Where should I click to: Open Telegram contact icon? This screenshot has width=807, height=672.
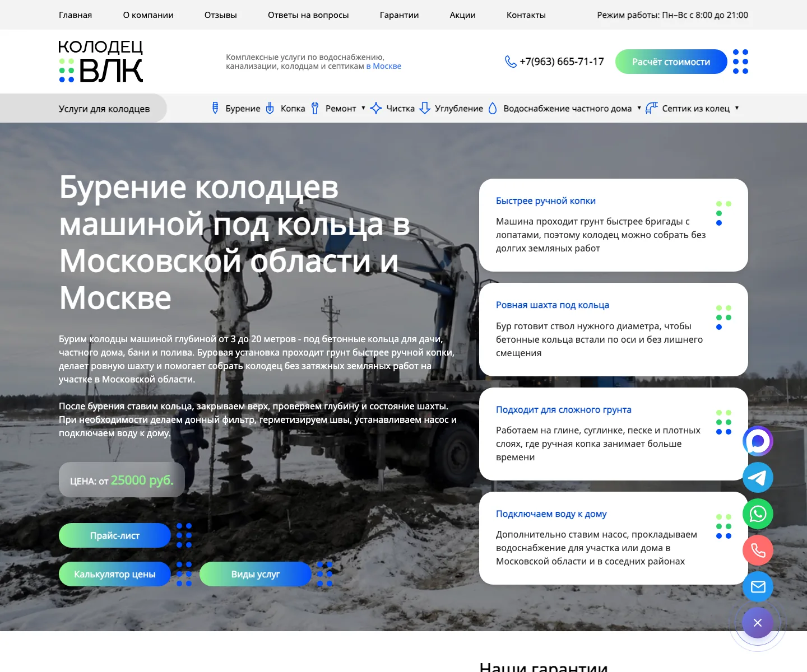pyautogui.click(x=758, y=478)
